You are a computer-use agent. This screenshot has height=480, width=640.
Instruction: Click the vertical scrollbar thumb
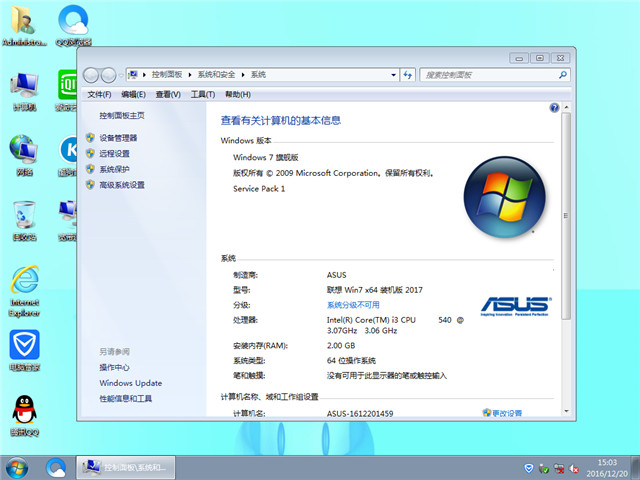click(x=566, y=216)
